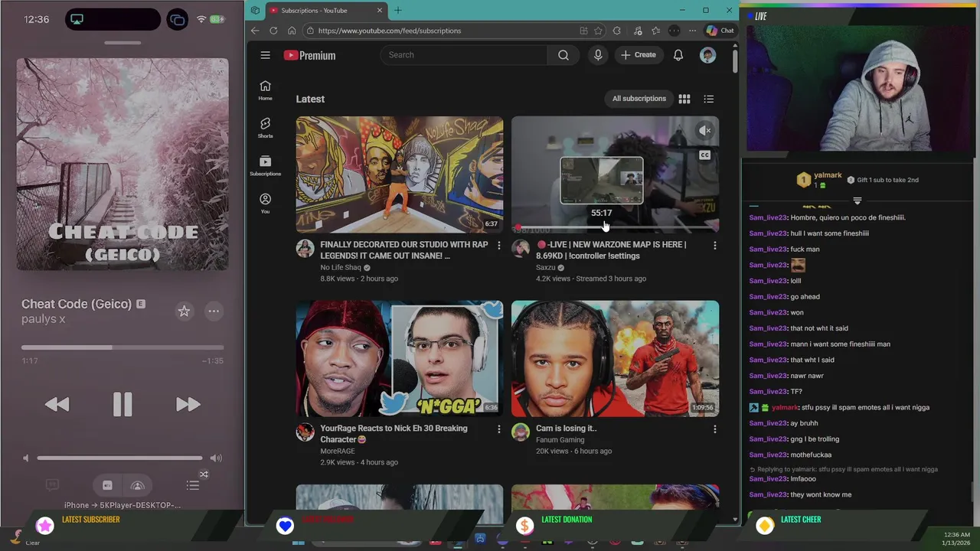980x551 pixels.
Task: Open Cam is losing it thumbnail
Action: [616, 358]
